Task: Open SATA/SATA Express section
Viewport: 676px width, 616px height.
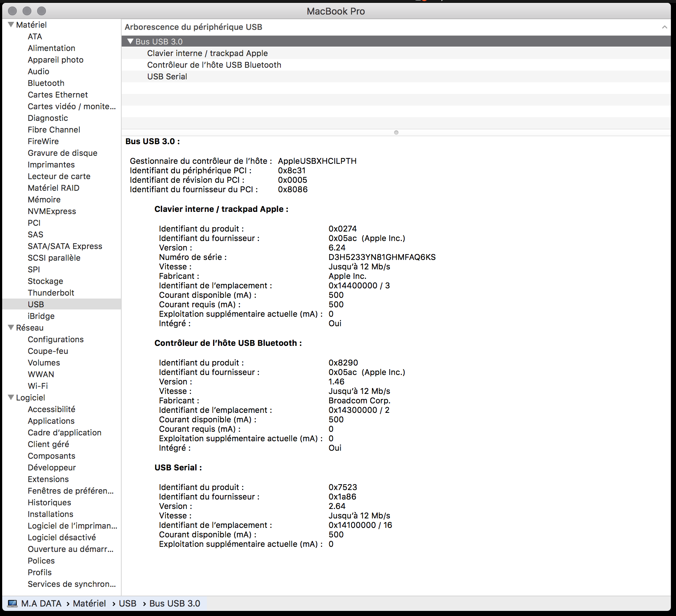Action: [x=65, y=246]
